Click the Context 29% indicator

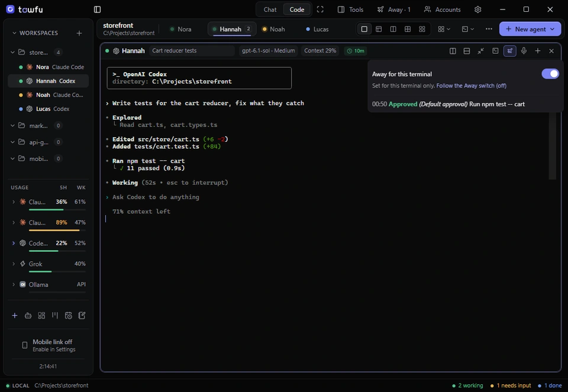point(320,51)
